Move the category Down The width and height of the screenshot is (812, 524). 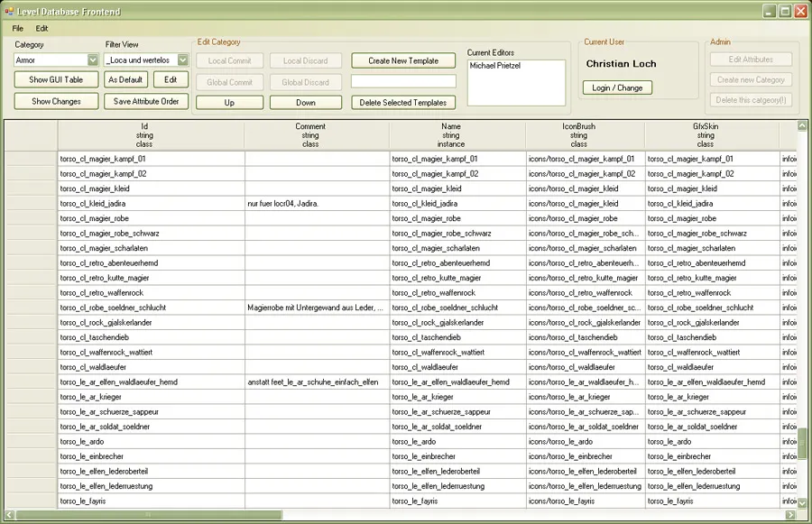pos(305,103)
